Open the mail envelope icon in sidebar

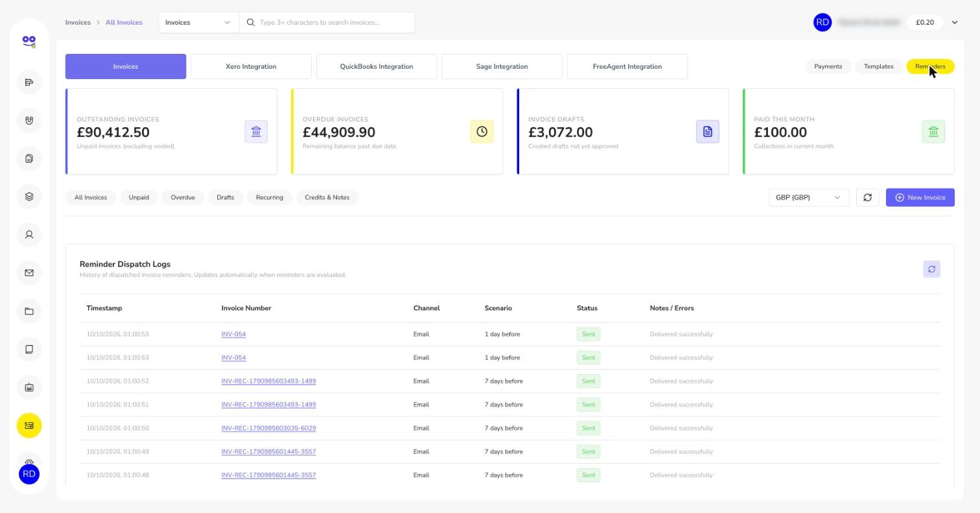point(29,273)
